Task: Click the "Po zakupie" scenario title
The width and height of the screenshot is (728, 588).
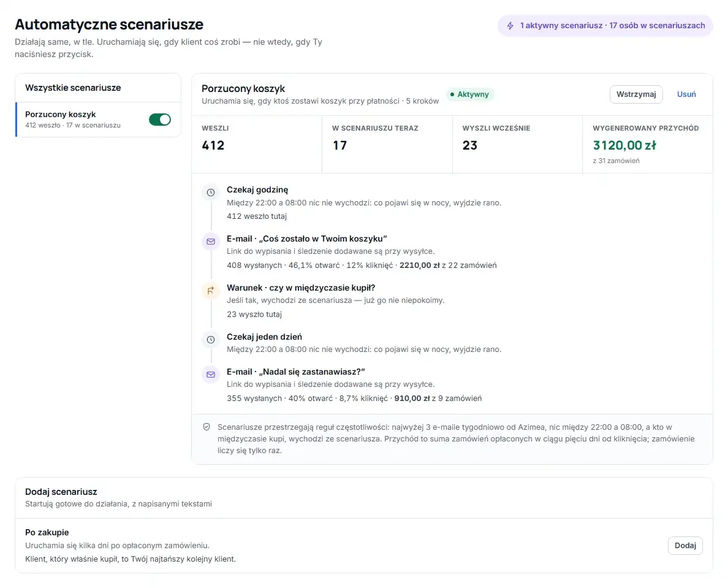Action: (47, 532)
